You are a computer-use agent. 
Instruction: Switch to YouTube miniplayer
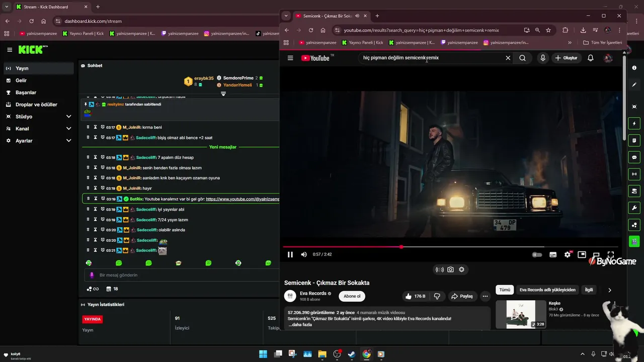tap(582, 254)
